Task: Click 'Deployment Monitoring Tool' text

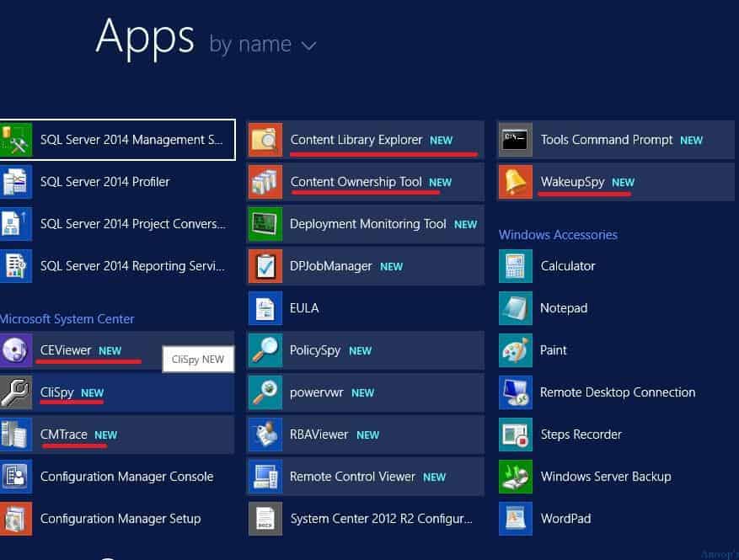Action: click(x=368, y=224)
